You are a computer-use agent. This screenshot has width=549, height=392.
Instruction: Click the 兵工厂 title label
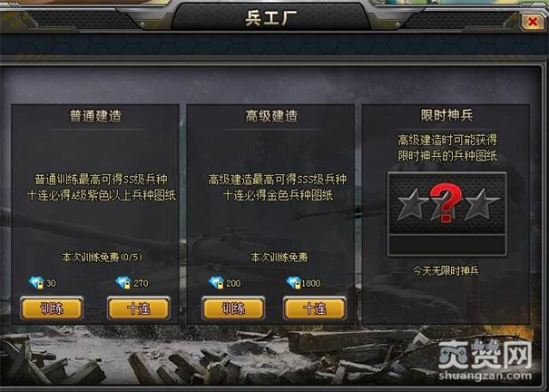tap(271, 18)
